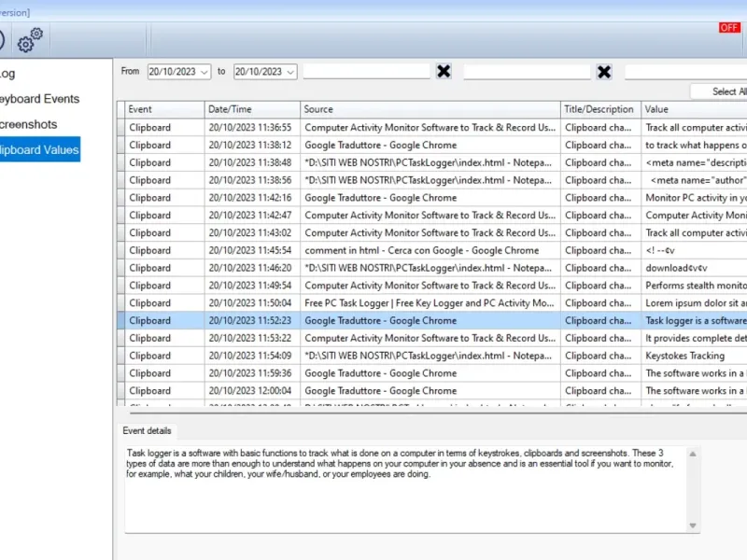
Task: Select row with time 11:38:48
Action: pyautogui.click(x=432, y=162)
